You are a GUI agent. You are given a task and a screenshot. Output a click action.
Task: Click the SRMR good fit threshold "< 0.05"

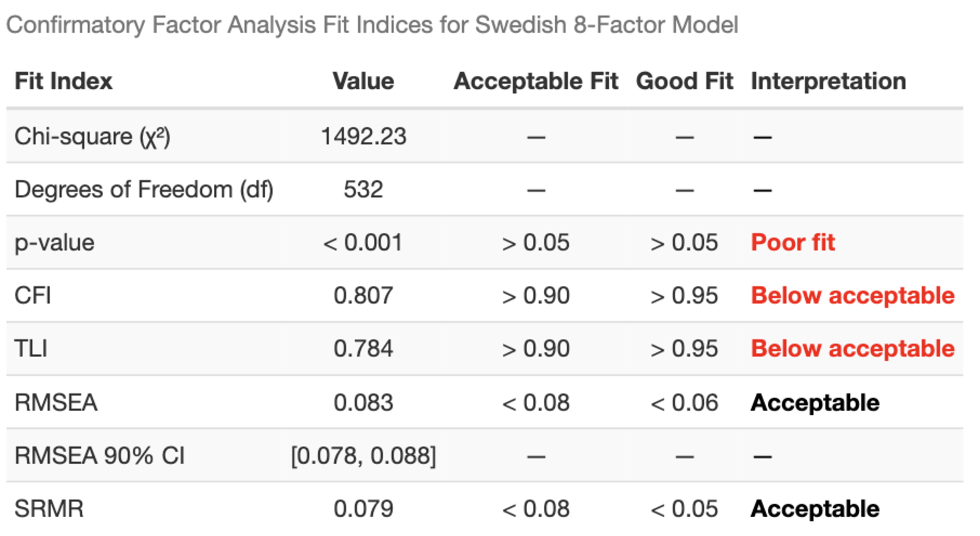(684, 508)
